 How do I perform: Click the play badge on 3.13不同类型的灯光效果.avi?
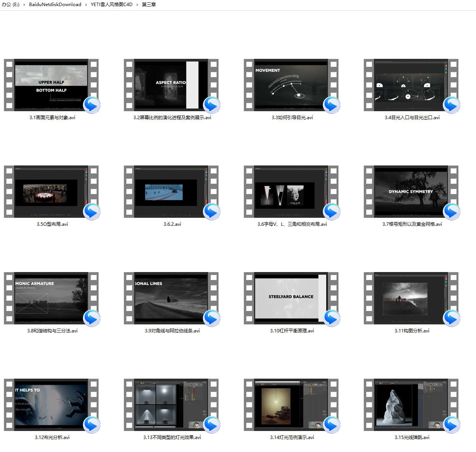212,425
